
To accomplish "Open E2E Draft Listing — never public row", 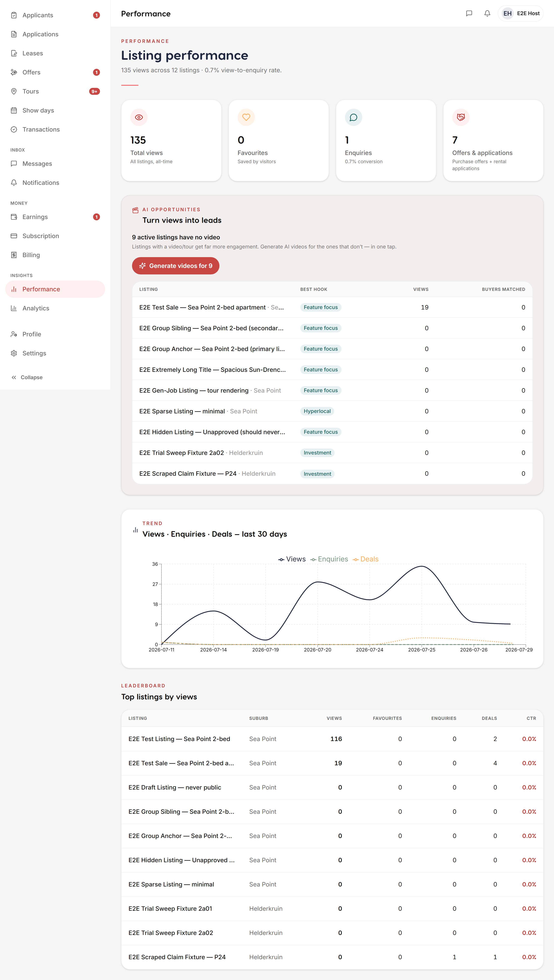I will (x=332, y=788).
